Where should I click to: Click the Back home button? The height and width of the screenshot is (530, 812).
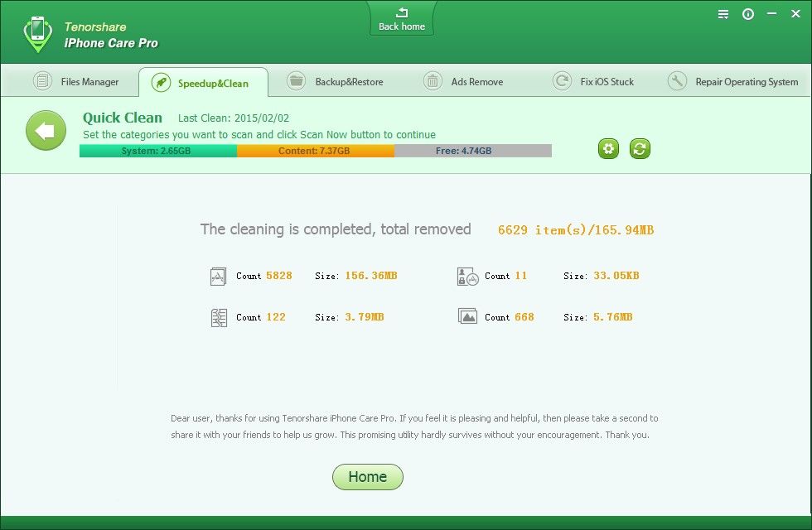(402, 20)
